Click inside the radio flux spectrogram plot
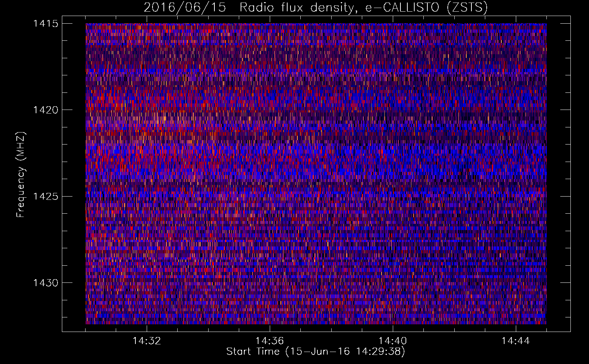589x364 pixels. coord(316,174)
